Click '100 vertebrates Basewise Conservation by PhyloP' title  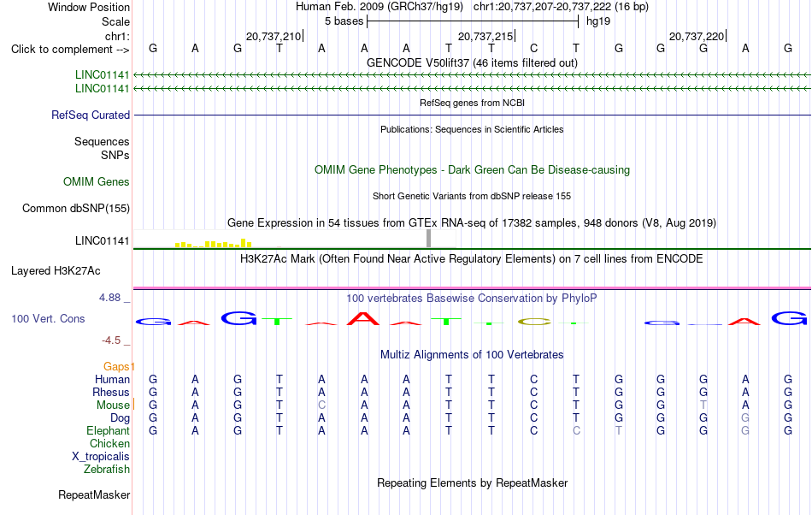click(472, 298)
